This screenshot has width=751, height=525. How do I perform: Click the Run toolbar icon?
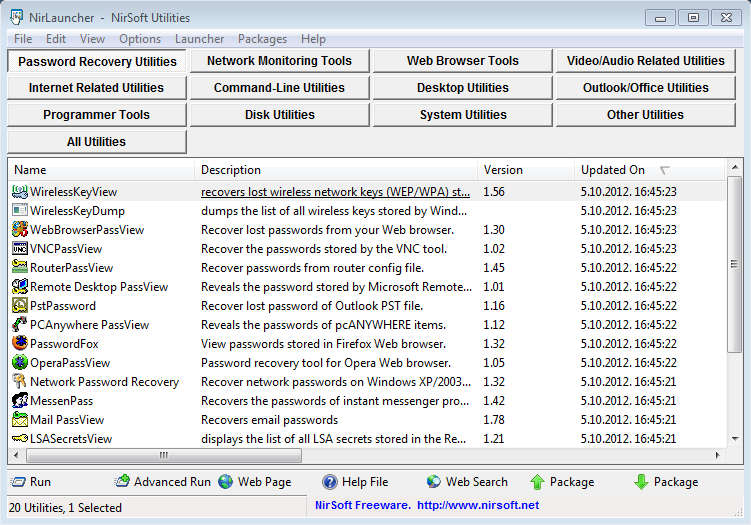[x=17, y=482]
